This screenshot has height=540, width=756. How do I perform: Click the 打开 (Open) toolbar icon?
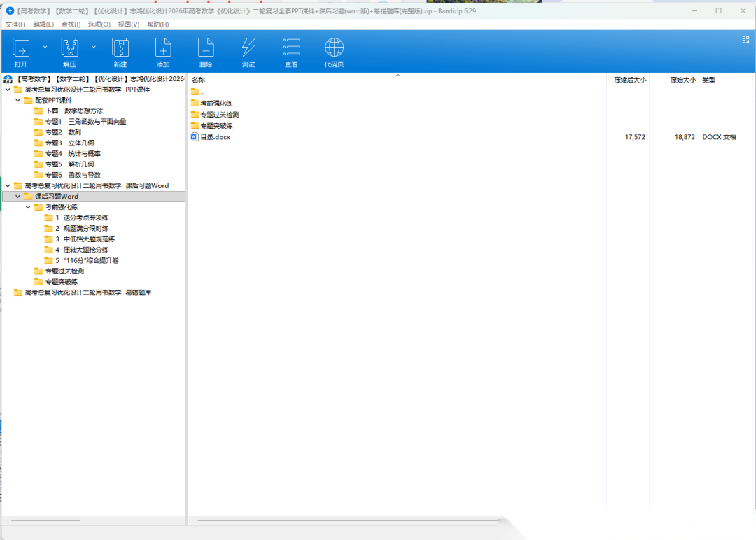click(x=21, y=48)
